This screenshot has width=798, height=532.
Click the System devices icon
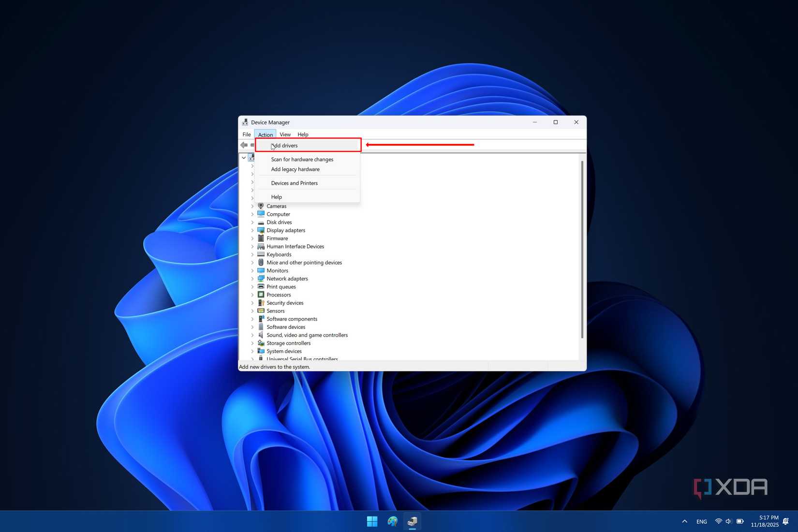(261, 351)
